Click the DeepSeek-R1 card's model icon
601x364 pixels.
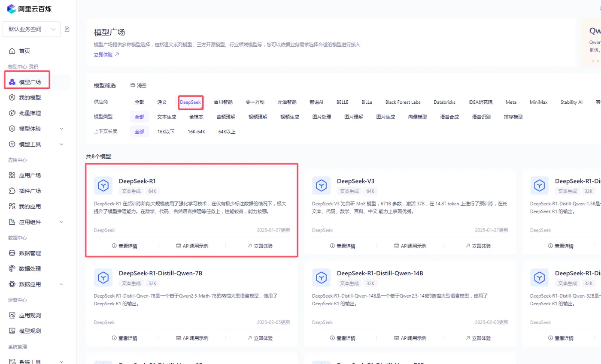103,185
